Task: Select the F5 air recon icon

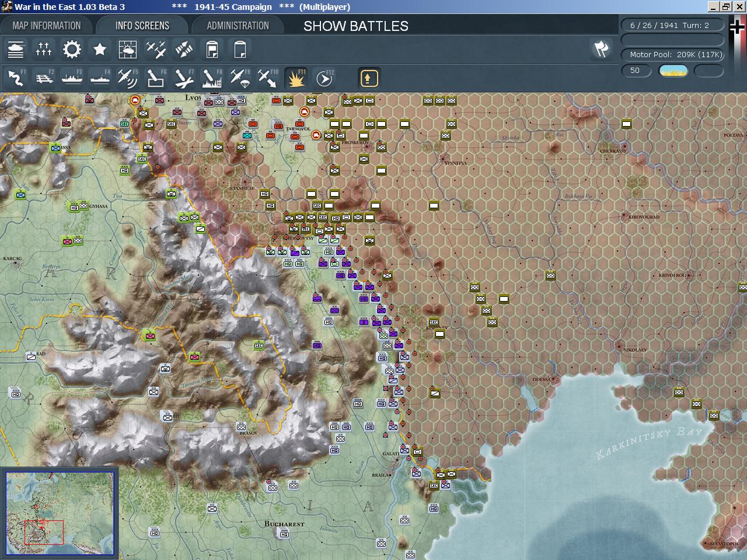Action: pyautogui.click(x=128, y=78)
